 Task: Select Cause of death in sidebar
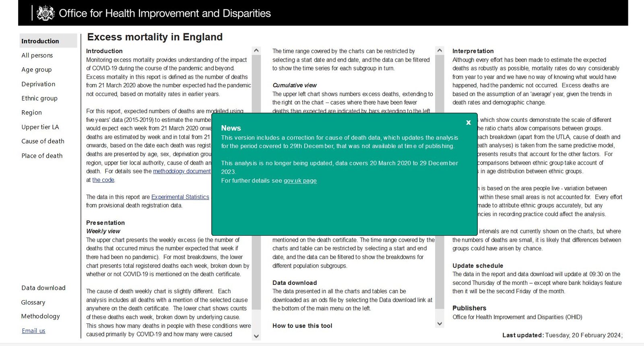[x=43, y=141]
